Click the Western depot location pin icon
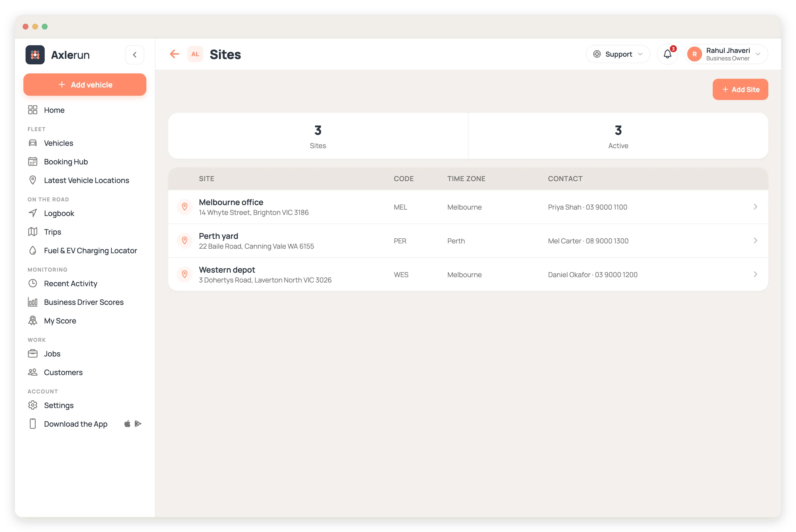 pyautogui.click(x=185, y=274)
